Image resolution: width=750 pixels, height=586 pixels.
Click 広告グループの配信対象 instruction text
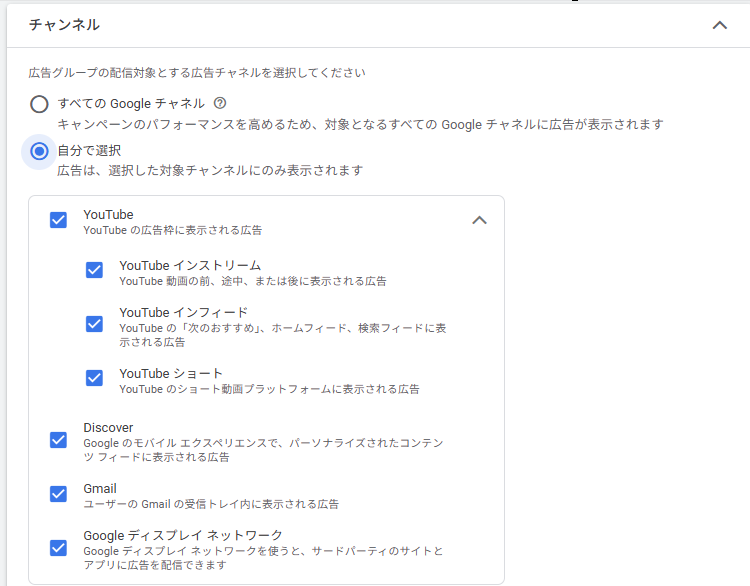(x=197, y=73)
